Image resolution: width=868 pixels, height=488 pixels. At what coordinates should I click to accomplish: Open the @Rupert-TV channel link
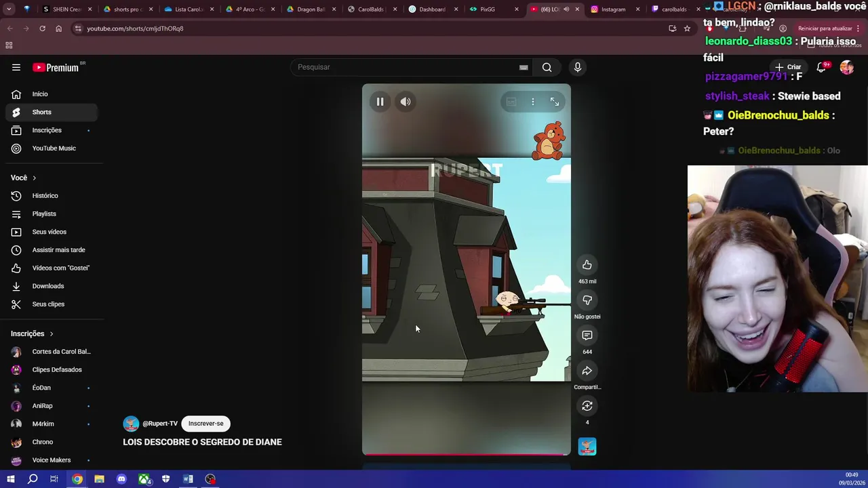[x=160, y=424]
